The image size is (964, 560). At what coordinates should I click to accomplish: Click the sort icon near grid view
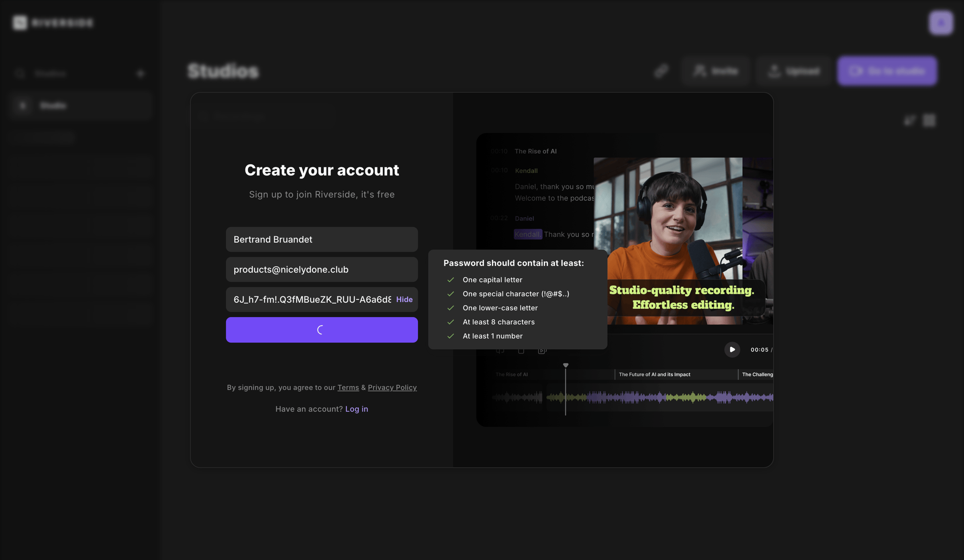click(x=909, y=120)
